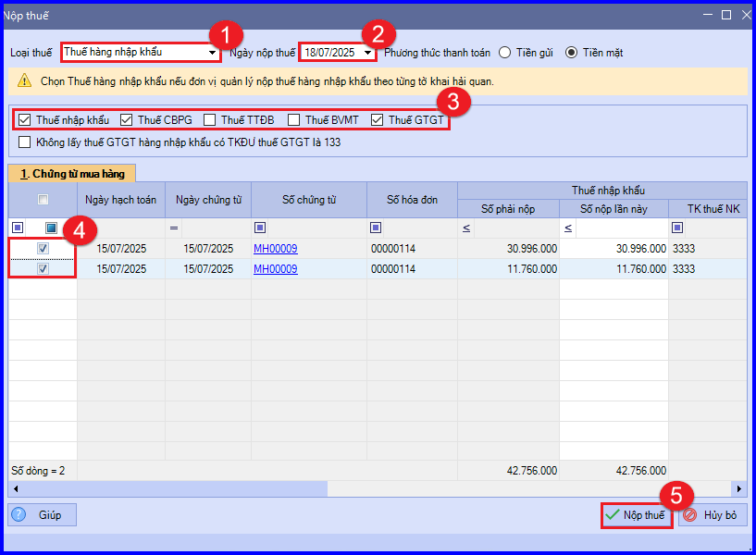The height and width of the screenshot is (555, 756).
Task: Enable the Thuế BVMT checkbox
Action: point(293,119)
